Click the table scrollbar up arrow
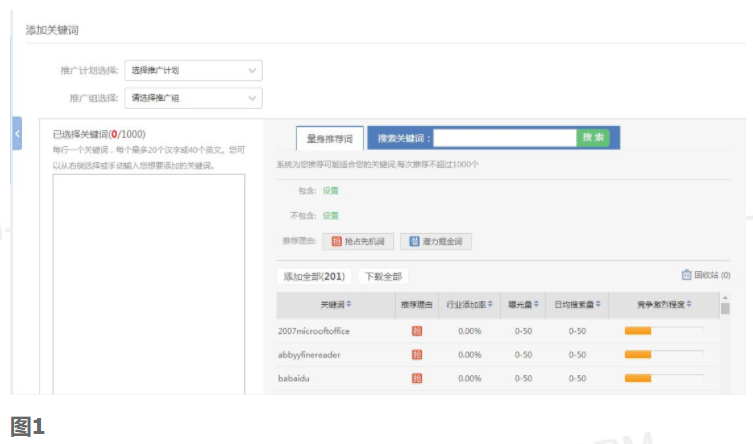The width and height of the screenshot is (753, 444). click(x=725, y=298)
